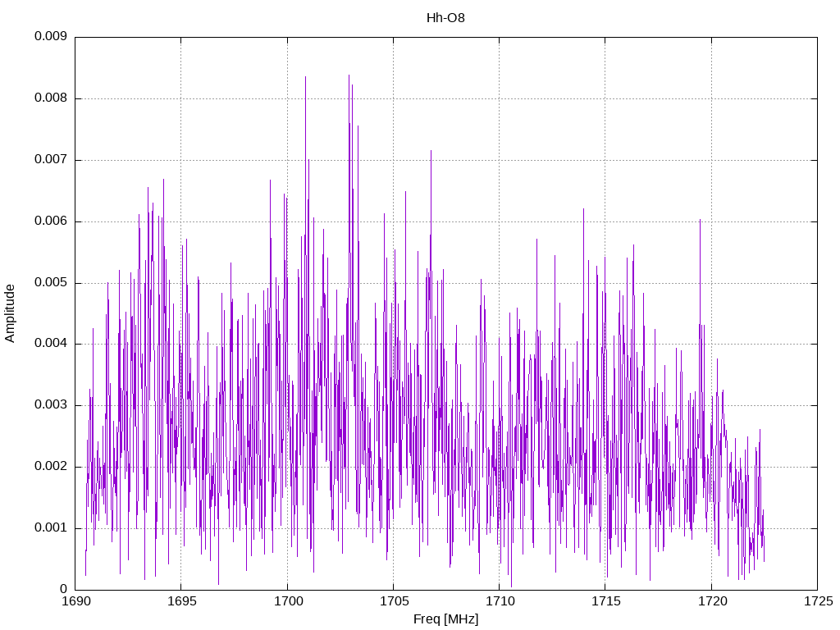
Task: Select the Amplitude y-axis label
Action: coord(10,313)
